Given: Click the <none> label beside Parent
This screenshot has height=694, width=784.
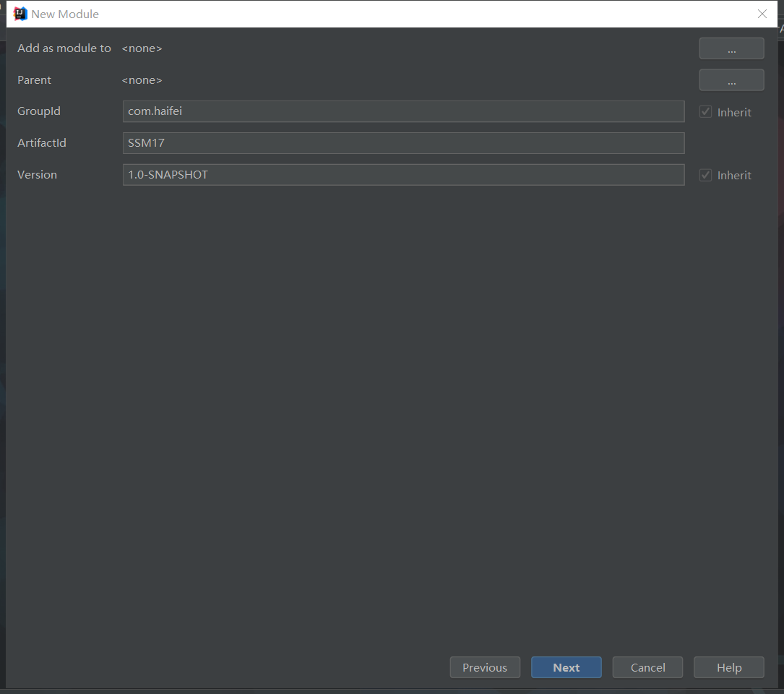Looking at the screenshot, I should pyautogui.click(x=142, y=80).
